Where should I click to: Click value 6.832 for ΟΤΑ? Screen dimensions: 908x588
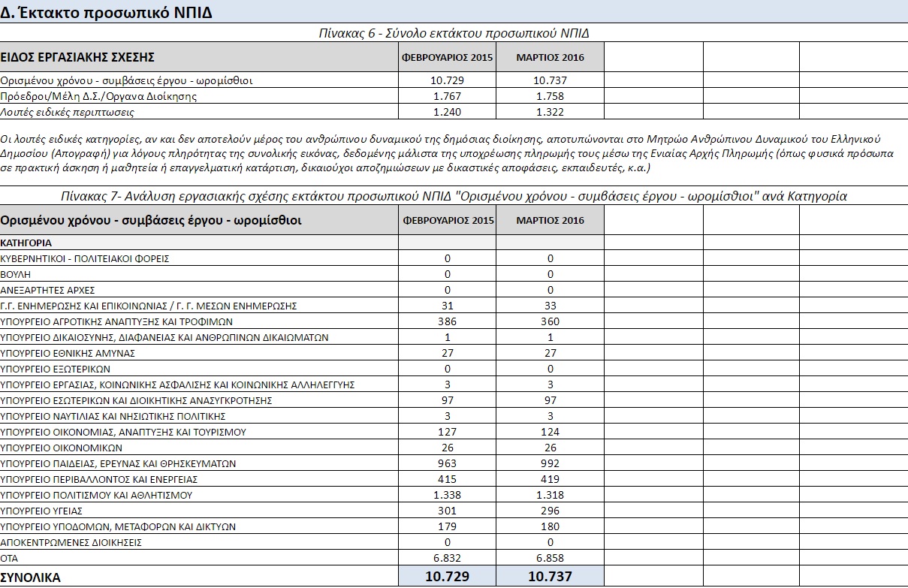coord(448,558)
